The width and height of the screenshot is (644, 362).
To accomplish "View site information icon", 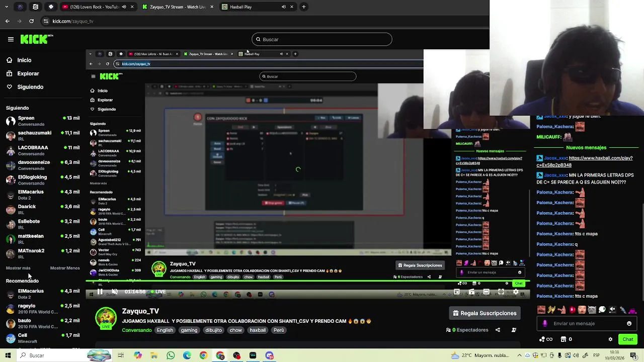I will [46, 21].
